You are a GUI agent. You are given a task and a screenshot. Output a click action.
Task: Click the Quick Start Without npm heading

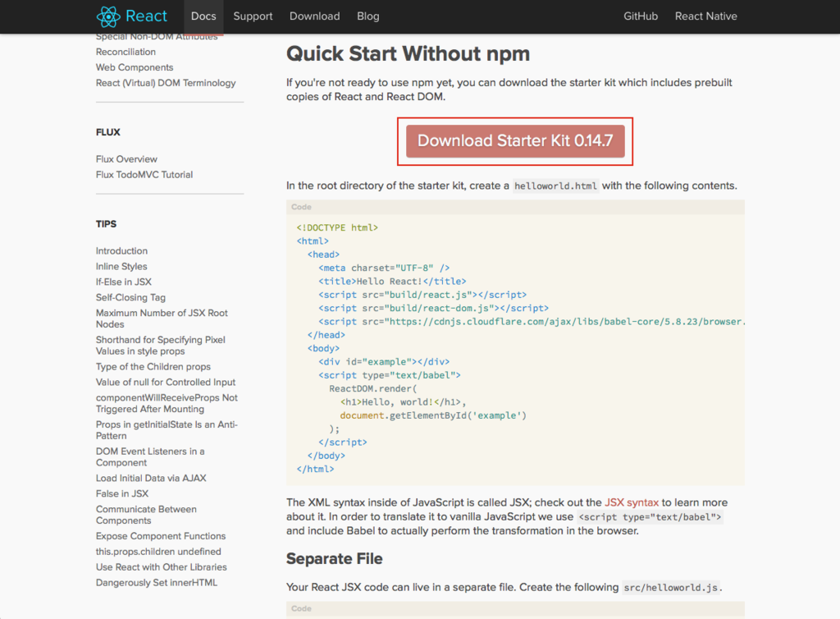coord(409,54)
